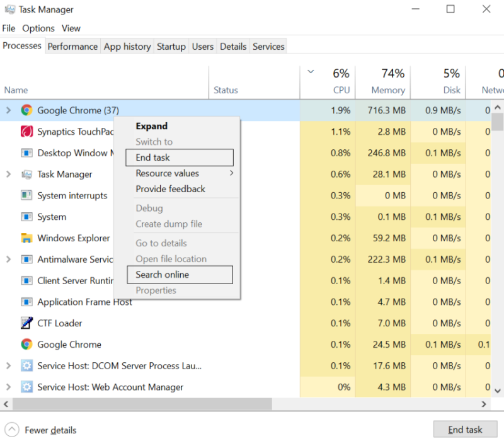The image size is (504, 446).
Task: Click the Web Account Manager gear icon
Action: point(26,387)
